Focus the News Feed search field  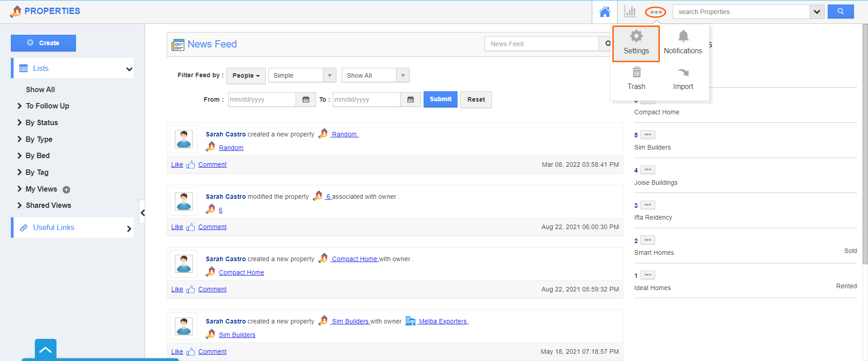coord(542,44)
